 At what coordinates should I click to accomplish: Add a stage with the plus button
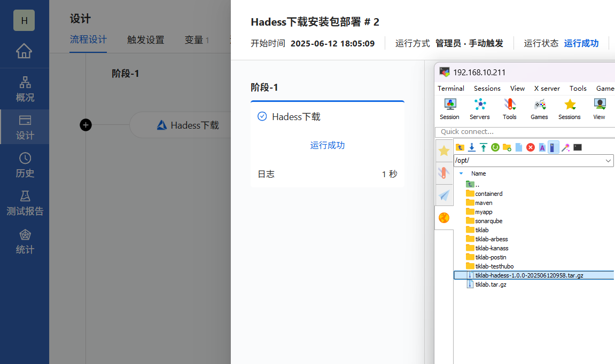click(86, 125)
